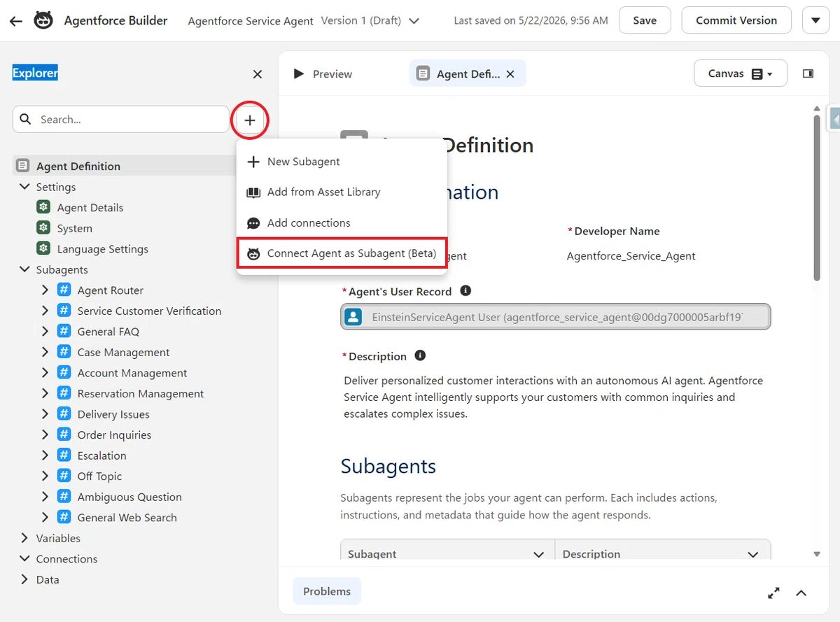Screen dimensions: 840x622
Task: Choose New Subagent from the menu
Action: pyautogui.click(x=342, y=162)
